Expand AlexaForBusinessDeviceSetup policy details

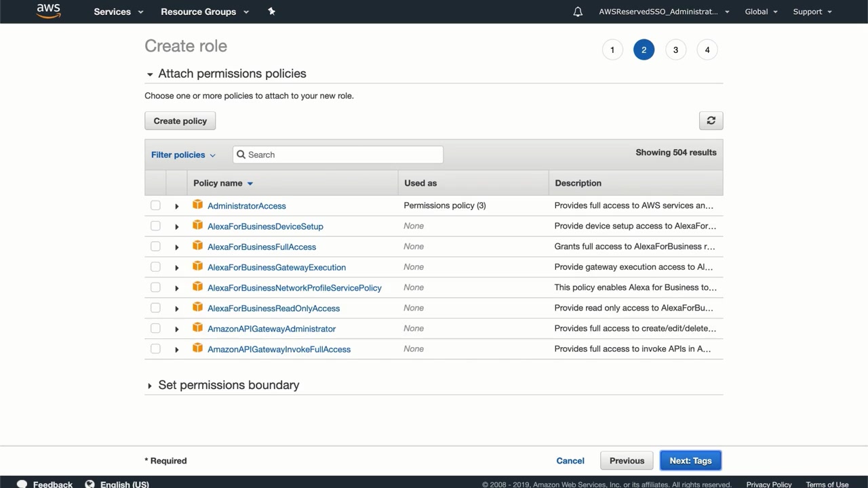coord(176,226)
